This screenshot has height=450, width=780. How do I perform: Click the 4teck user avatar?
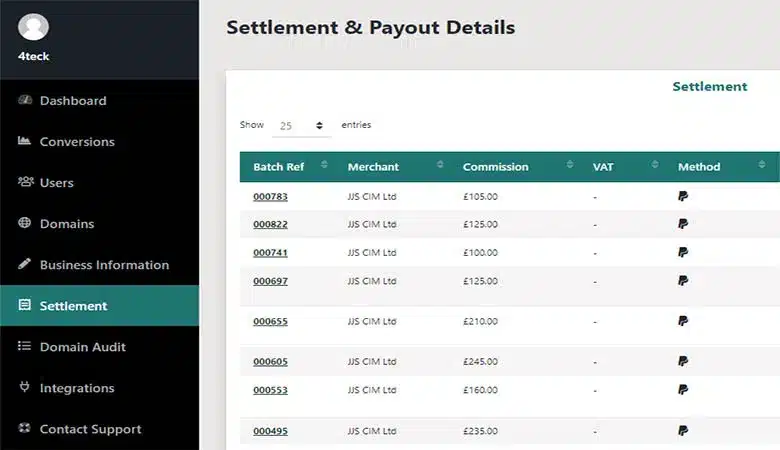coord(33,27)
